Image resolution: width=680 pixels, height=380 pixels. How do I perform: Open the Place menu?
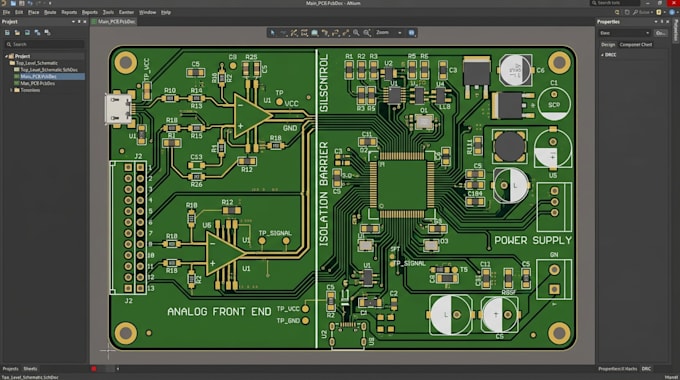[x=33, y=12]
